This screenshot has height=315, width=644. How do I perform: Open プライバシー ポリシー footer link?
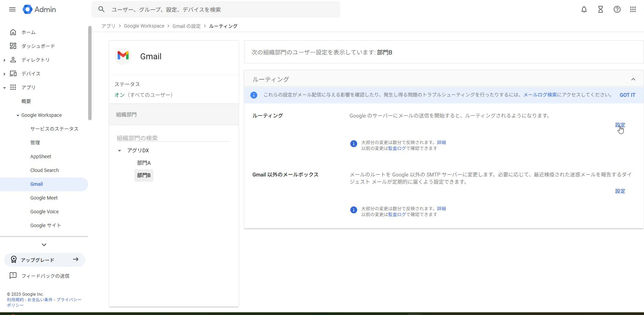tap(44, 302)
